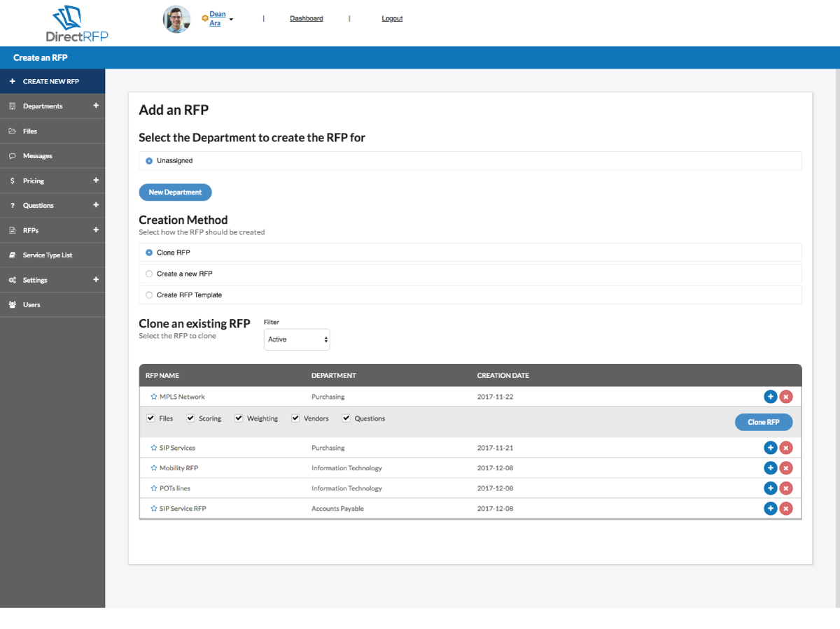Expand the Settings sidebar menu
The image size is (840, 629).
pos(96,280)
